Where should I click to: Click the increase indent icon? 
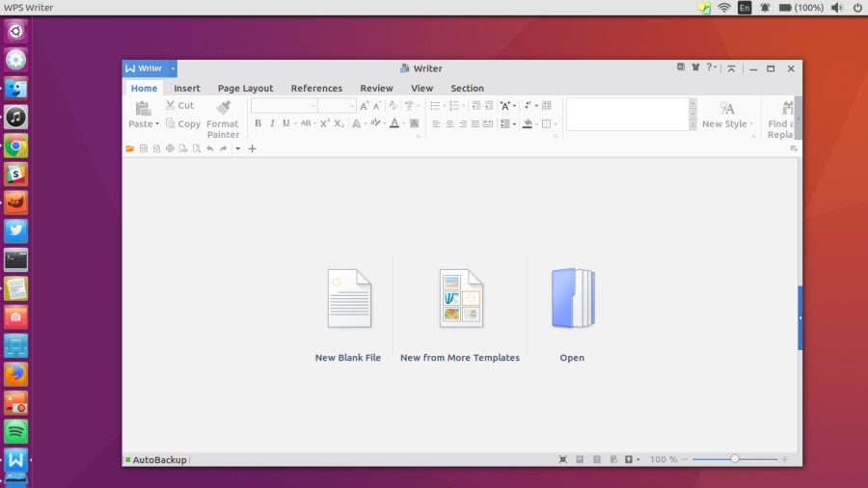(x=489, y=106)
